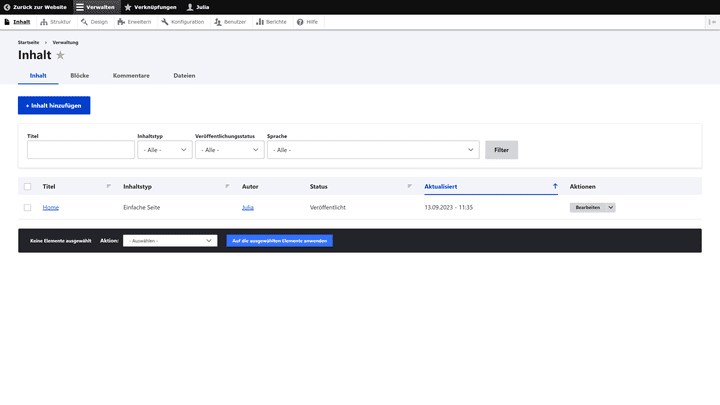
Task: Open author Julia profile link
Action: (x=248, y=208)
